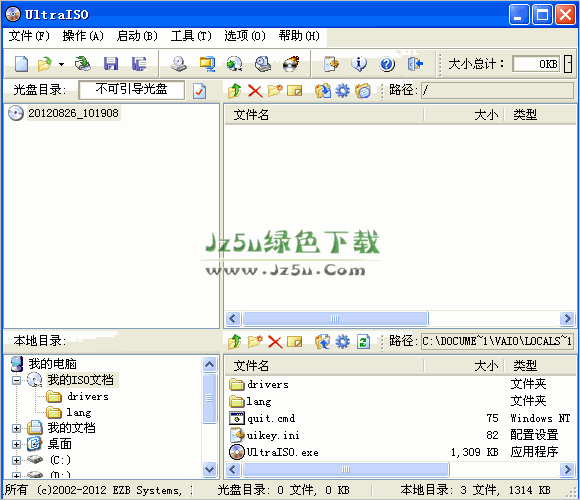Click local tree scrollbar down arrow

(209, 469)
